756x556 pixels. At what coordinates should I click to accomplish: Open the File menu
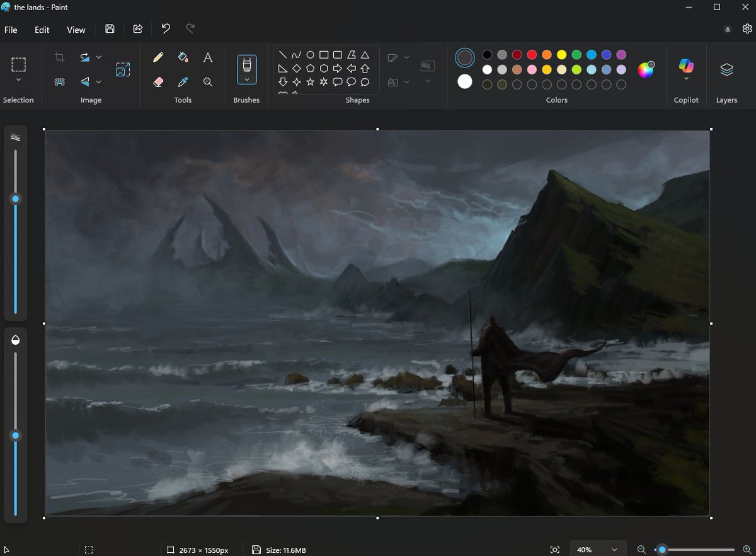point(11,30)
